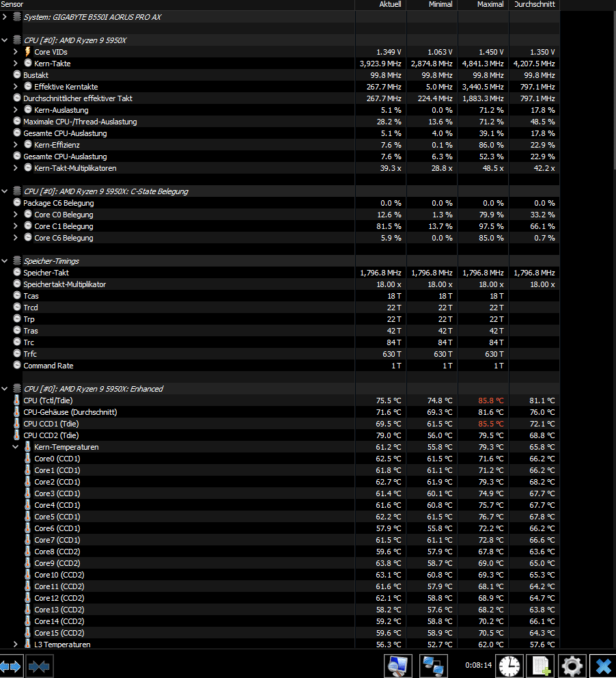The height and width of the screenshot is (678, 616).
Task: Open sensor settings gear icon
Action: click(572, 666)
